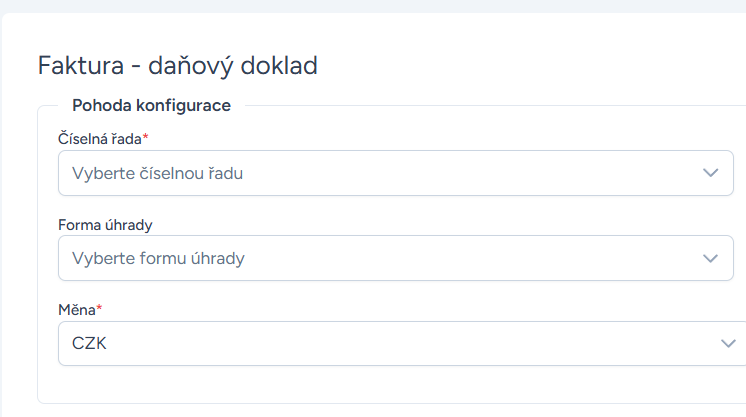Click the Forma úhrady field label
This screenshot has height=417, width=746.
coord(105,225)
